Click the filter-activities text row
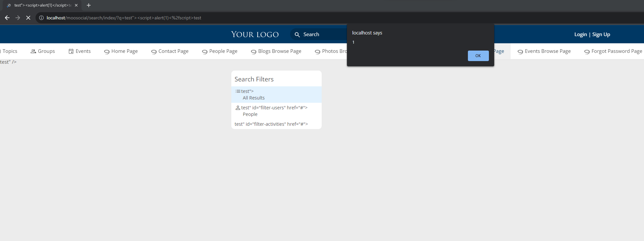 click(x=271, y=124)
